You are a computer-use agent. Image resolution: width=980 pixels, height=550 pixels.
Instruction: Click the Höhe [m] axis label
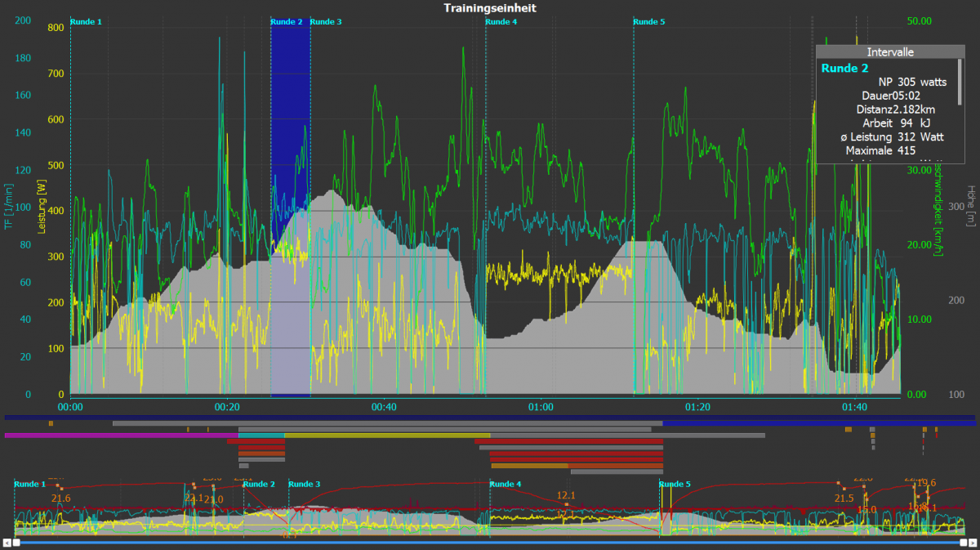(x=971, y=205)
